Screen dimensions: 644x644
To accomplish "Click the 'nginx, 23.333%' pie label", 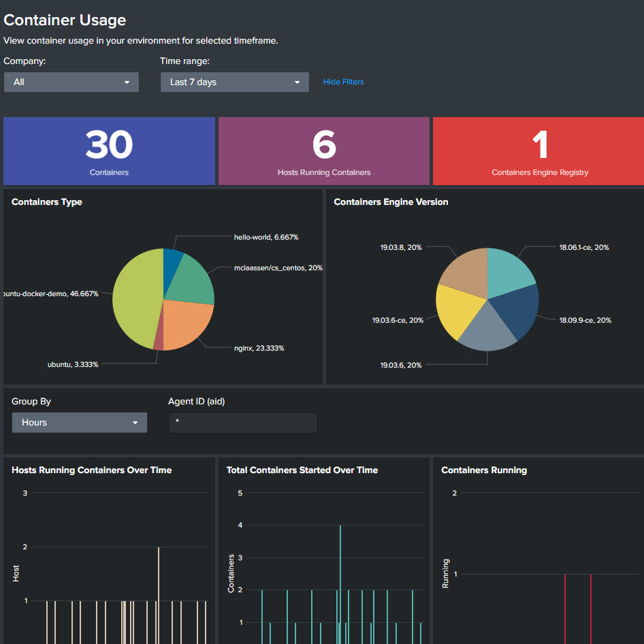I will click(259, 348).
